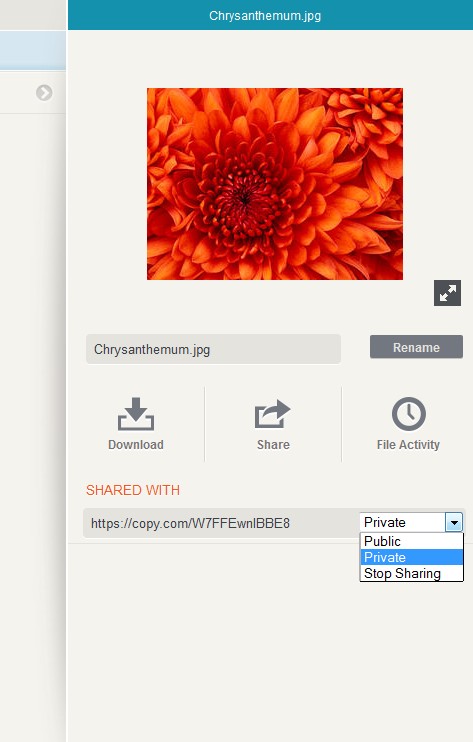
Task: Click the Download text label
Action: coord(136,445)
